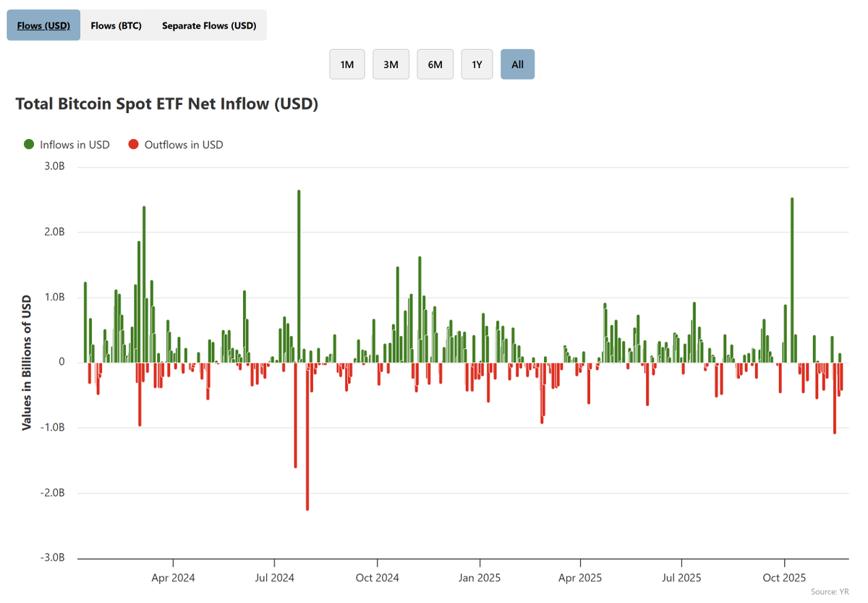This screenshot has width=868, height=603.
Task: Click the -2.0B y-axis label
Action: [x=51, y=493]
